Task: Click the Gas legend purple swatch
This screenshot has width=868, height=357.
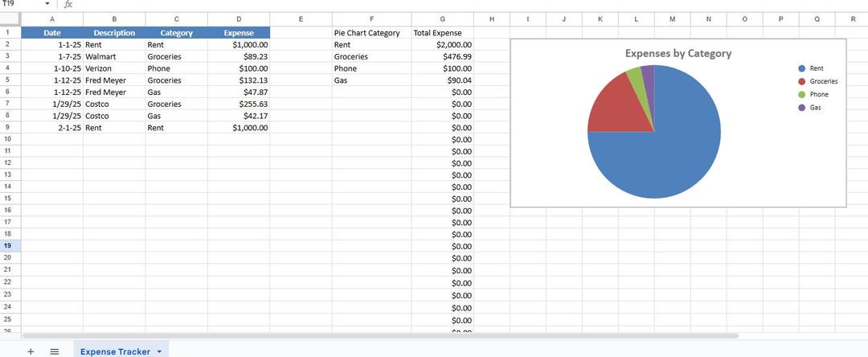Action: click(801, 108)
